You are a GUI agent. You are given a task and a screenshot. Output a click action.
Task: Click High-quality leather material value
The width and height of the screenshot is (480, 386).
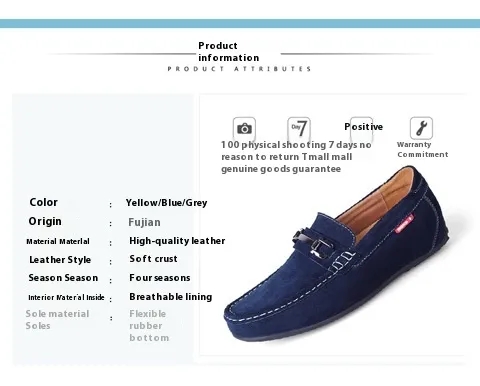click(177, 241)
